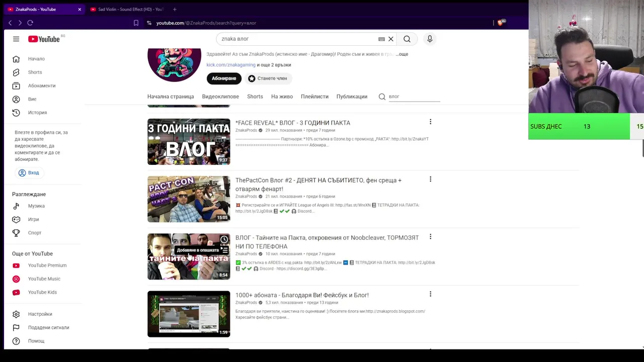Open 1000+ абоната video title
The height and width of the screenshot is (362, 644).
(302, 295)
